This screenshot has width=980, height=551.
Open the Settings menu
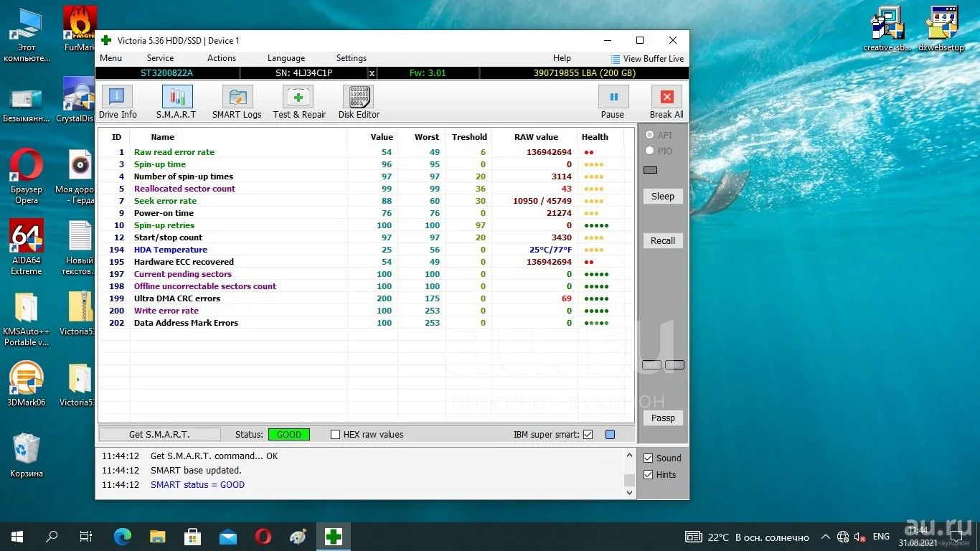[352, 58]
